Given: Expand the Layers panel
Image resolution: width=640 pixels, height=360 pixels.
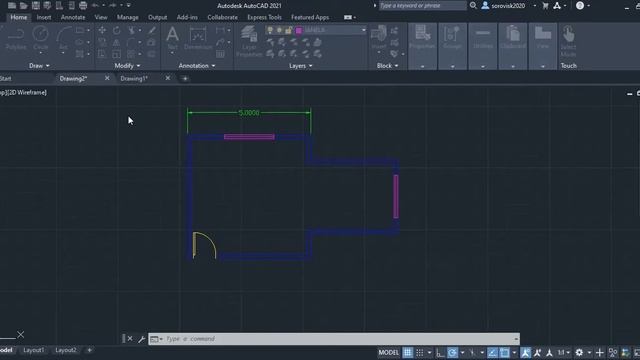Looking at the screenshot, I should click(x=300, y=65).
